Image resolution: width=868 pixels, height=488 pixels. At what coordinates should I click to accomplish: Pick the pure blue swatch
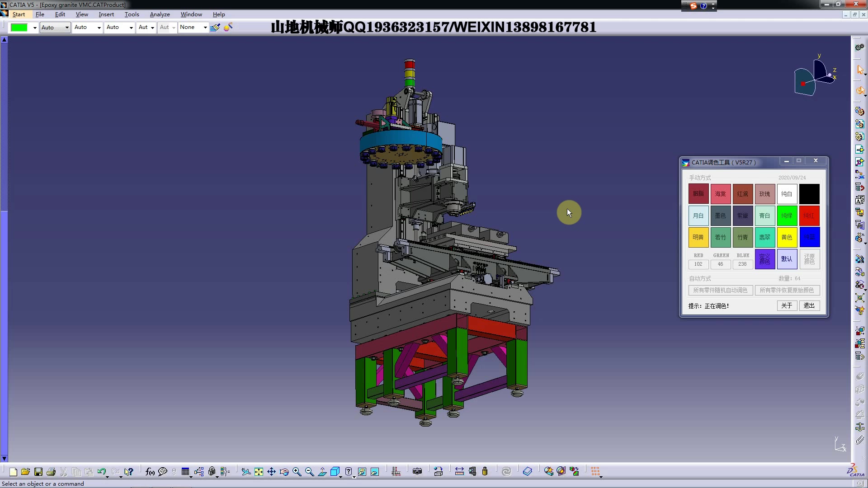click(809, 237)
